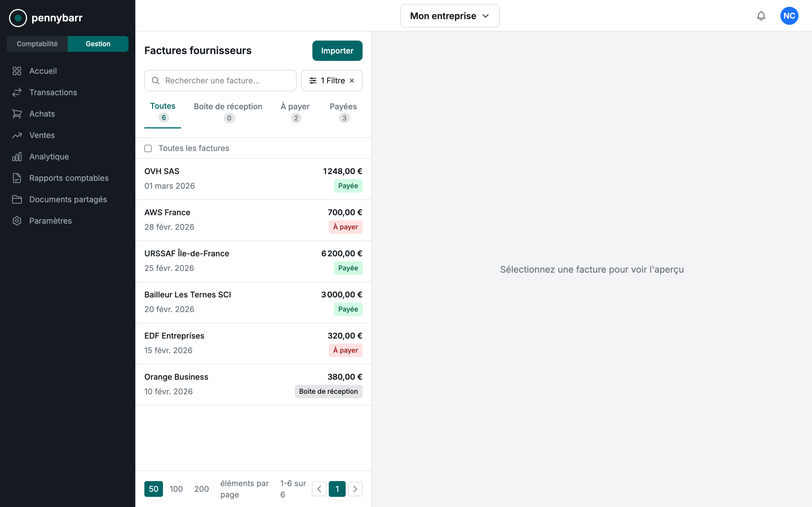Open Documents partagés folder icon
812x507 pixels.
pos(17,199)
